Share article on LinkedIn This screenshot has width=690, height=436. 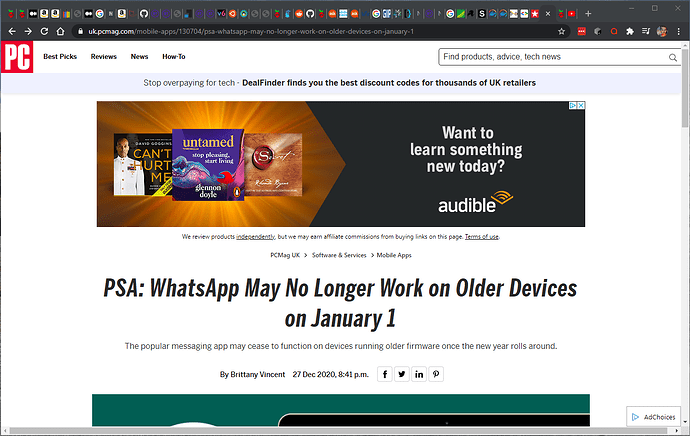(x=419, y=374)
